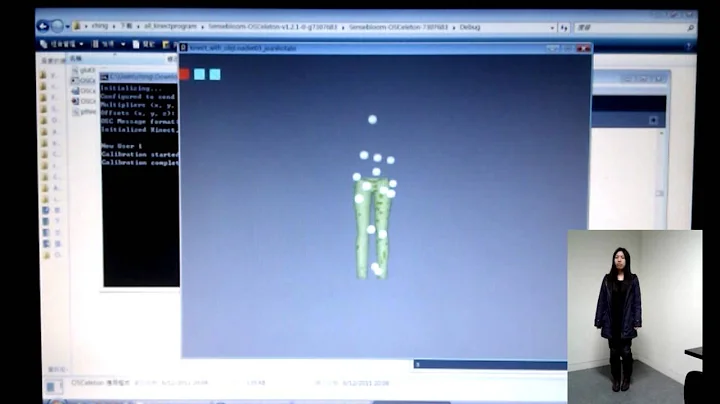Image resolution: width=720 pixels, height=404 pixels.
Task: Maximize the Kinect viewer window
Action: 568,48
